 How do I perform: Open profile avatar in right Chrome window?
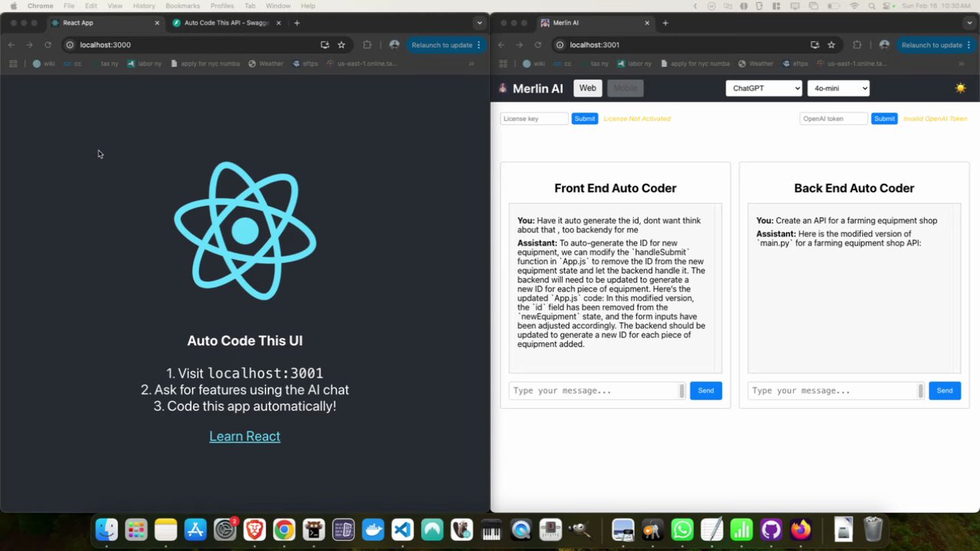(x=884, y=45)
